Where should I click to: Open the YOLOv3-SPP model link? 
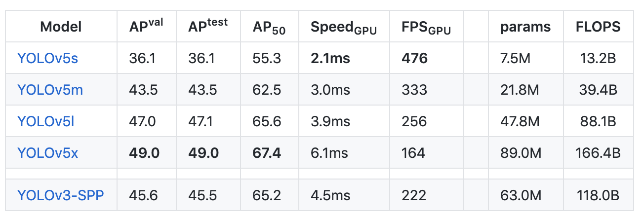[61, 195]
